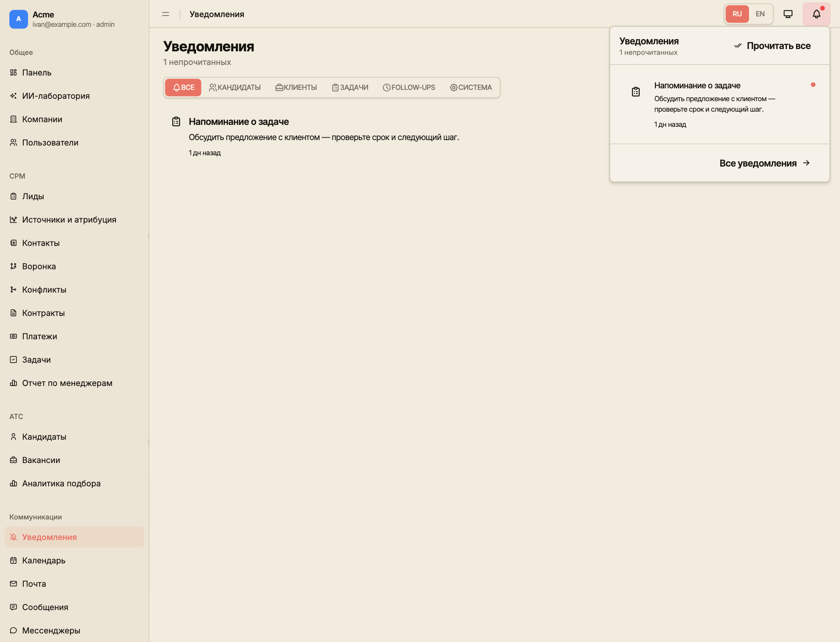
Task: Switch language to EN
Action: click(x=760, y=14)
